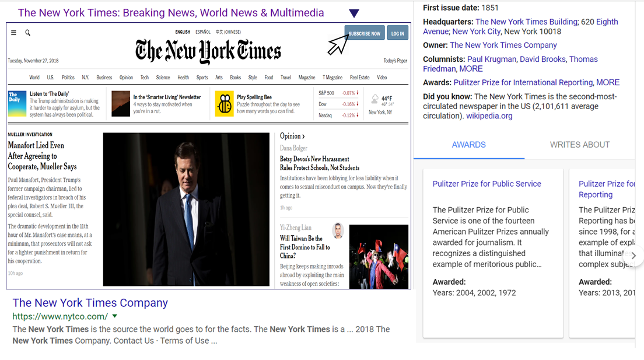The height and width of the screenshot is (360, 644).
Task: Open the T Magazine section
Action: pos(332,77)
